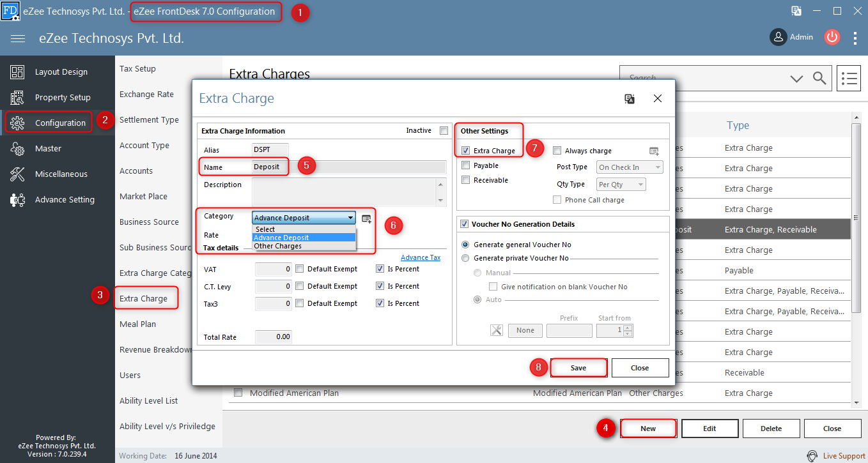This screenshot has width=868, height=463.
Task: Click the red power logout icon
Action: 832,37
